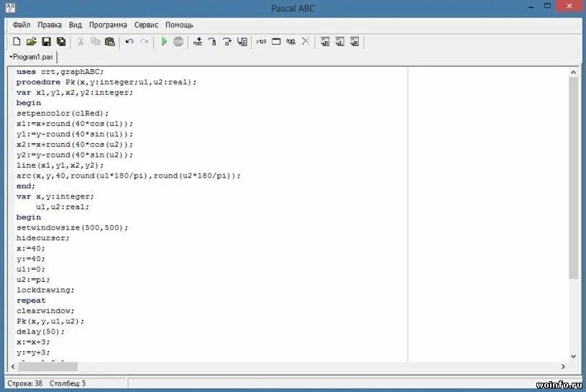Click the 'setpencolor(clRed);' line
Image resolution: width=586 pixels, height=392 pixels.
pyautogui.click(x=63, y=113)
